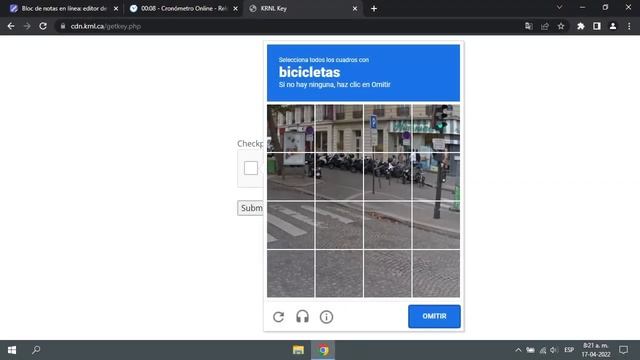The width and height of the screenshot is (640, 360).
Task: Select captcha tile with green trash bin
Action: click(291, 177)
